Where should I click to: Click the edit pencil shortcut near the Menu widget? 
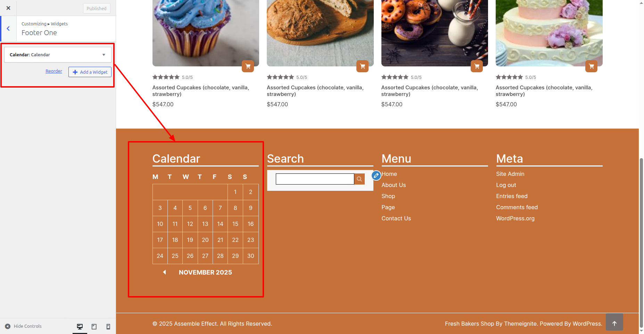coord(376,176)
